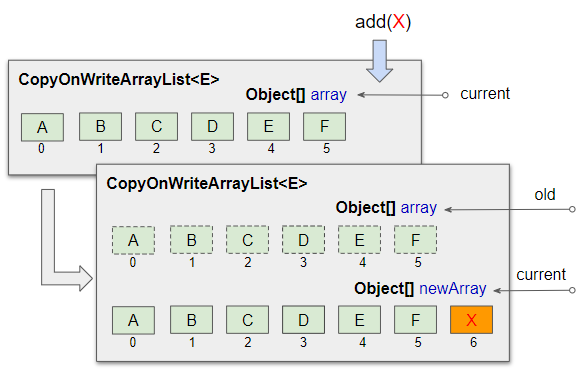Click dashed element E in old array
The width and height of the screenshot is (584, 373).
pyautogui.click(x=359, y=240)
